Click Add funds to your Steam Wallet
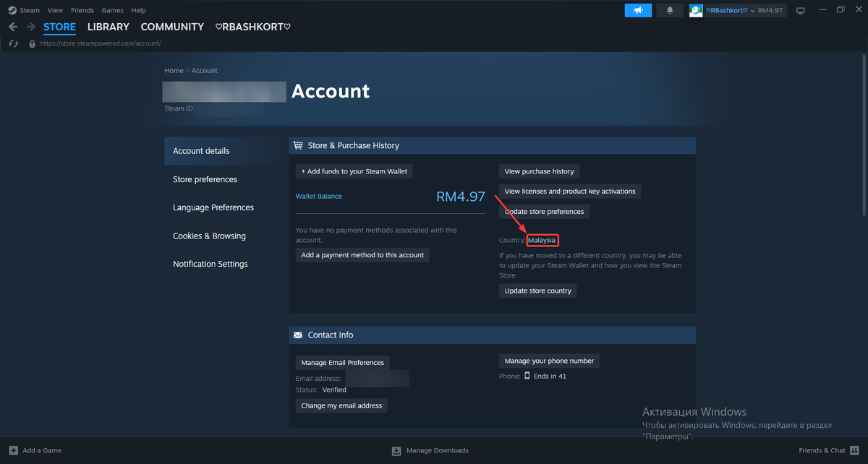868x464 pixels. (x=354, y=171)
